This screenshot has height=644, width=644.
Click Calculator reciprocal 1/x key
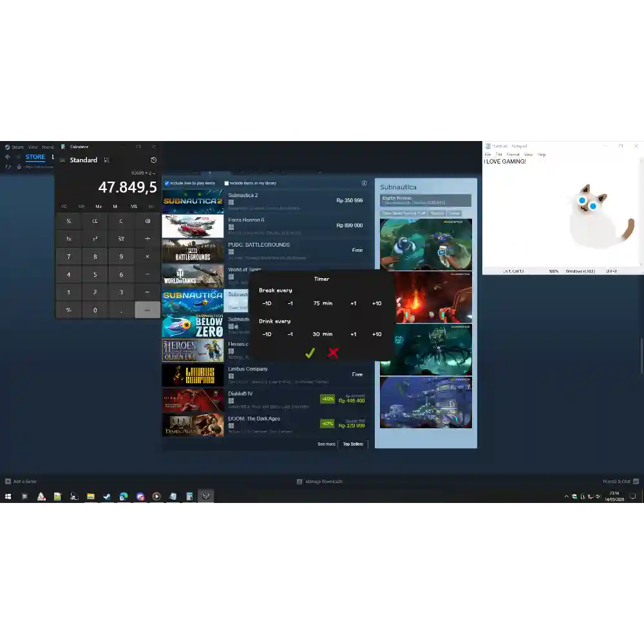point(69,239)
